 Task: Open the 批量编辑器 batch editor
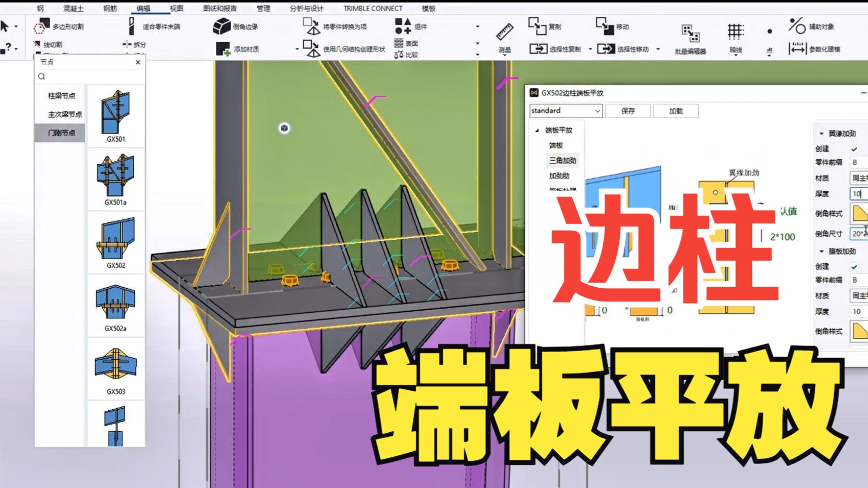point(691,39)
